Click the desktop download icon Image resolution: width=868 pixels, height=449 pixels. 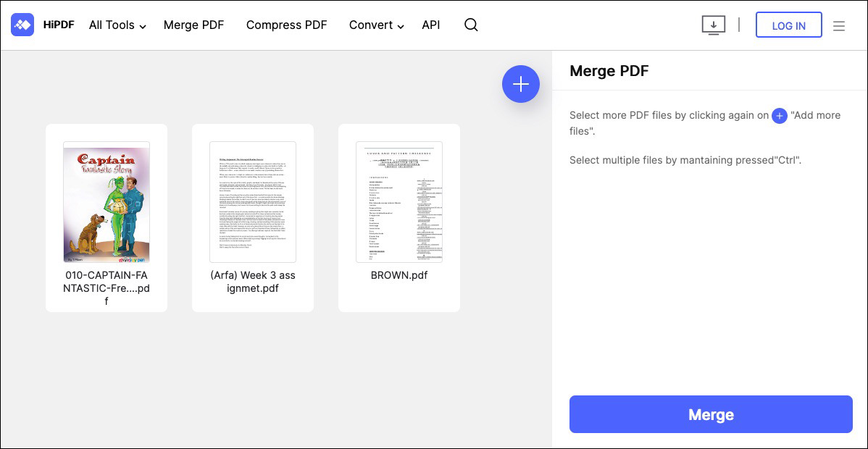point(714,25)
